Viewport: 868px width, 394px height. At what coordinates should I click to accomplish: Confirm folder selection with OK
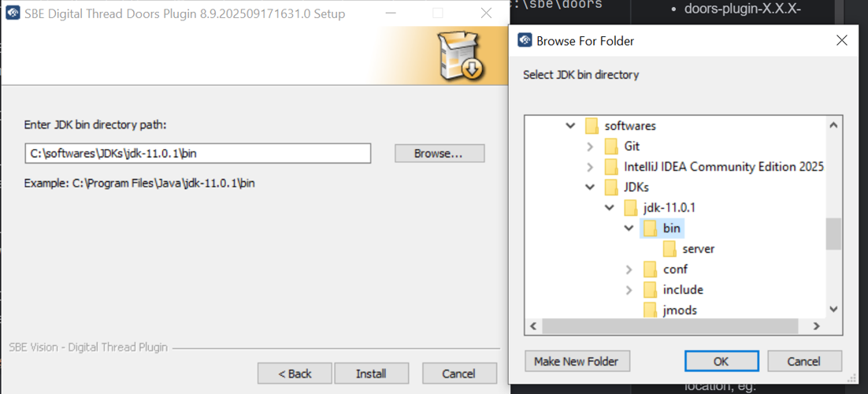721,361
